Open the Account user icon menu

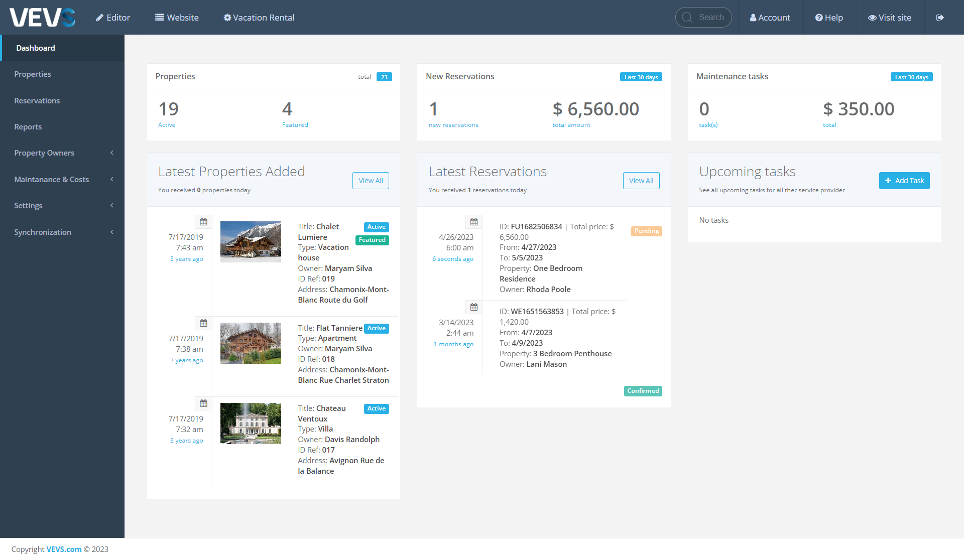click(x=753, y=17)
